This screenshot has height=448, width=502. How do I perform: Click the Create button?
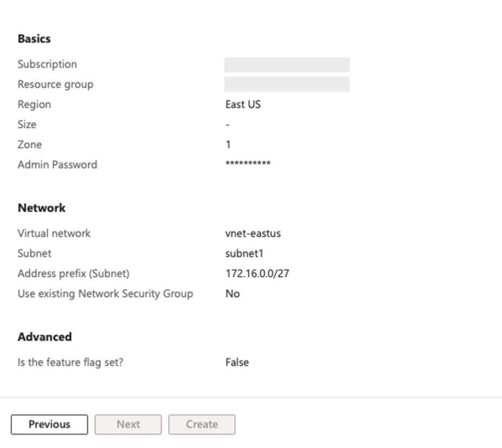(202, 424)
